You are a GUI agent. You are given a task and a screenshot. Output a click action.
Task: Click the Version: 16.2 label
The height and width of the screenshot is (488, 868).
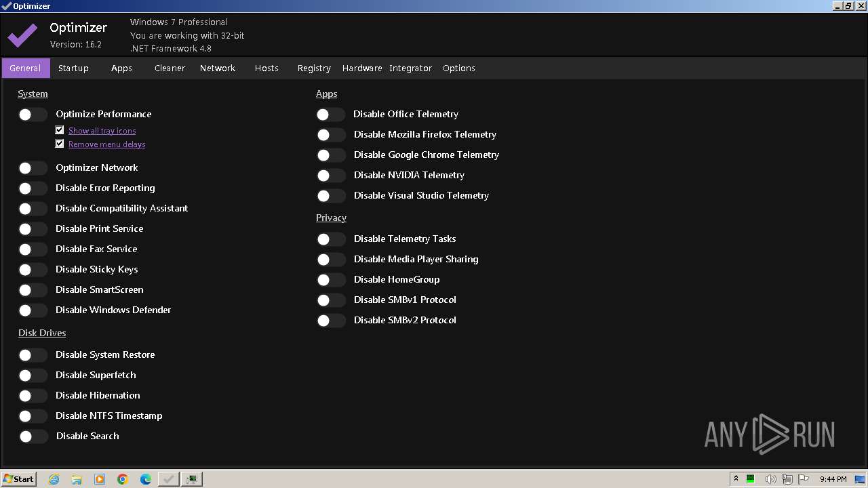pyautogui.click(x=76, y=45)
